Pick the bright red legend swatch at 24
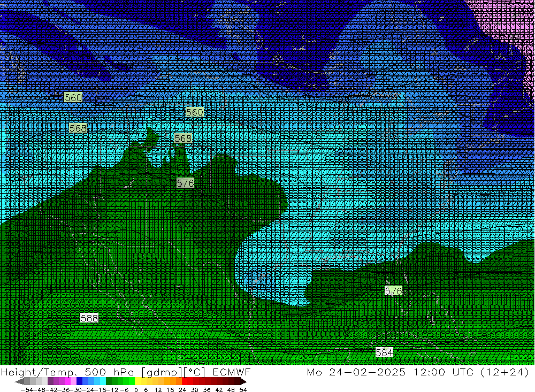This screenshot has width=535, height=392. (x=185, y=381)
